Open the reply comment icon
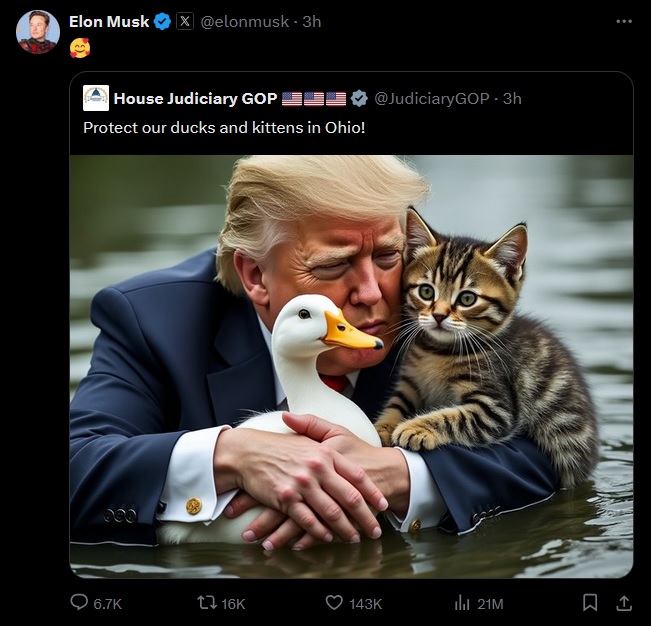Screen dimensions: 651x626 point(79,602)
